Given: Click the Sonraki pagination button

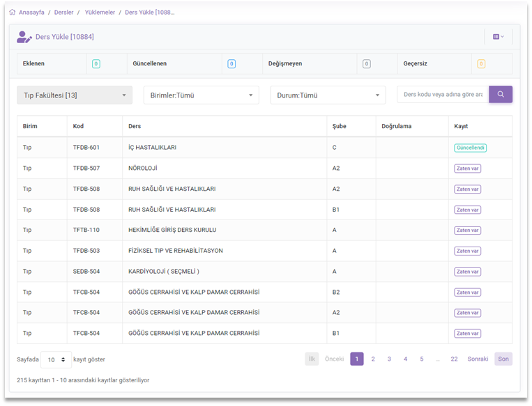Looking at the screenshot, I should [x=478, y=359].
